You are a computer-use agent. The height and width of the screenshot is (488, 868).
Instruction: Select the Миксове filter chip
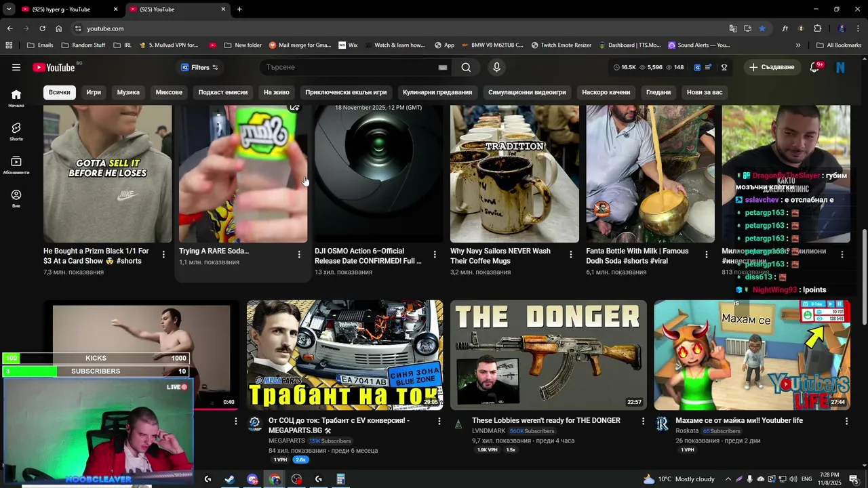(169, 92)
